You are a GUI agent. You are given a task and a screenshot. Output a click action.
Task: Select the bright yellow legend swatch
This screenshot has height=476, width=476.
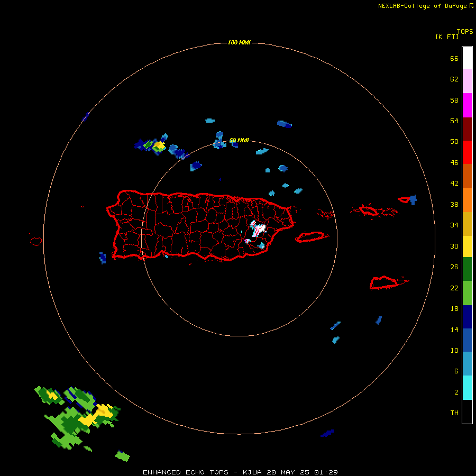coord(467,246)
